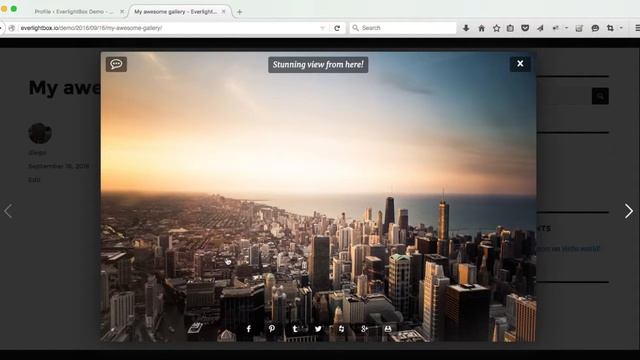Close the Profile EverlightBox Demo tab
Viewport: 640px width, 360px height.
(122, 12)
